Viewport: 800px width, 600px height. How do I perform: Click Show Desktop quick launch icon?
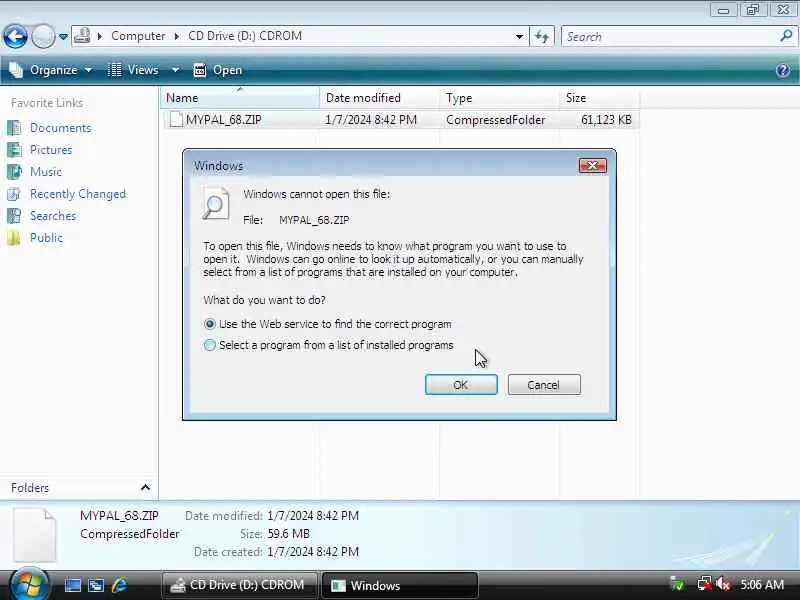pos(72,585)
